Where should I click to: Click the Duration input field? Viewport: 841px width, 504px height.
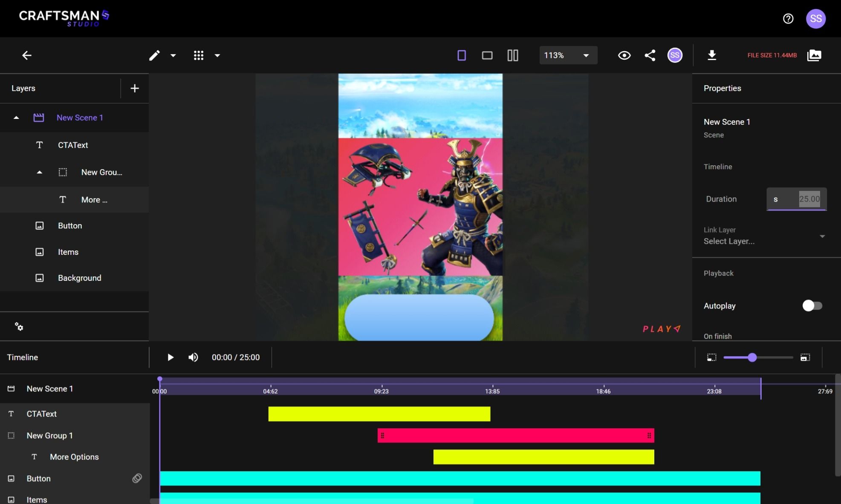point(797,199)
